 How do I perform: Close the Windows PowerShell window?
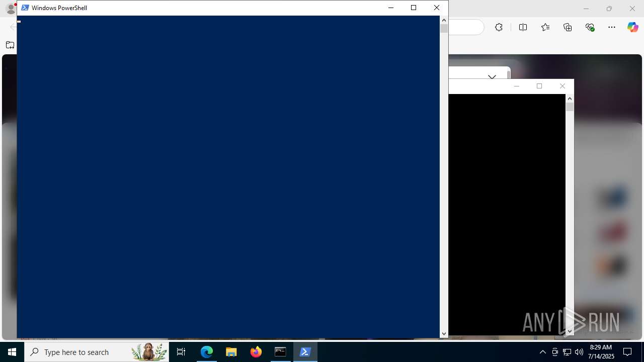click(437, 8)
